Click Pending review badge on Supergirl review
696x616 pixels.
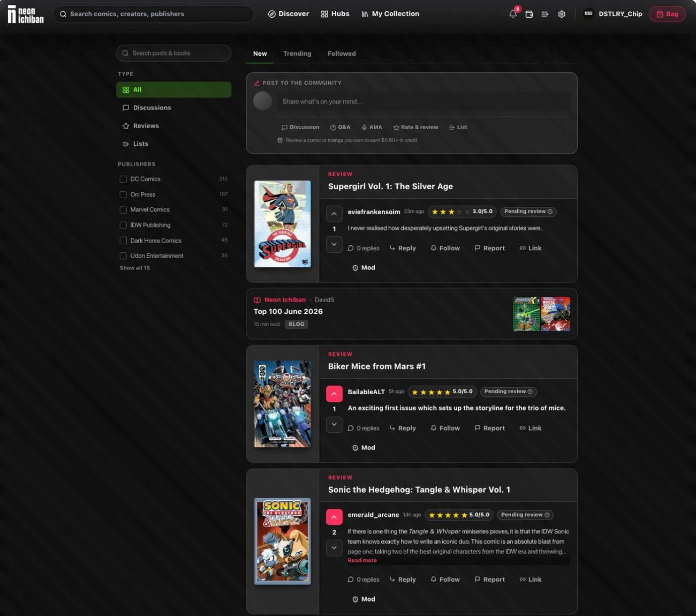(528, 212)
